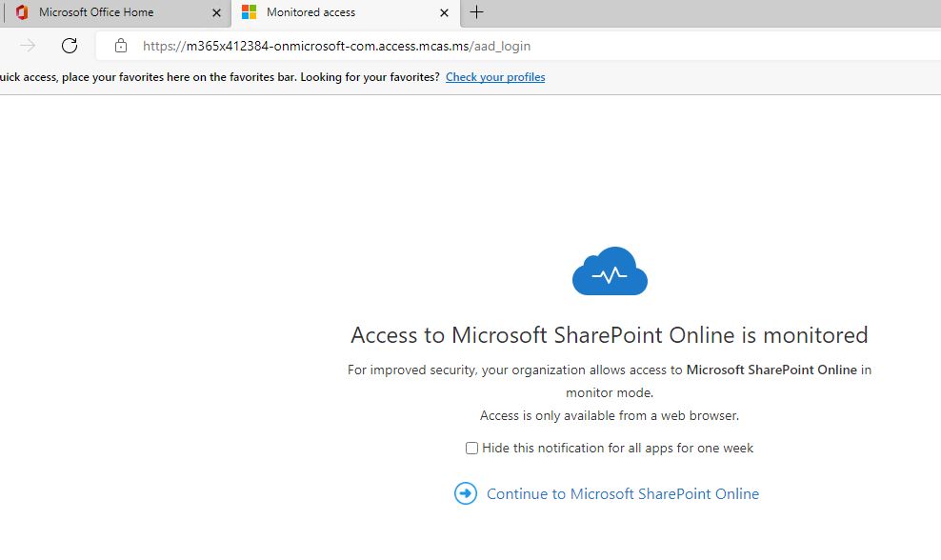
Task: Continue to Microsoft SharePoint Online
Action: tap(622, 493)
